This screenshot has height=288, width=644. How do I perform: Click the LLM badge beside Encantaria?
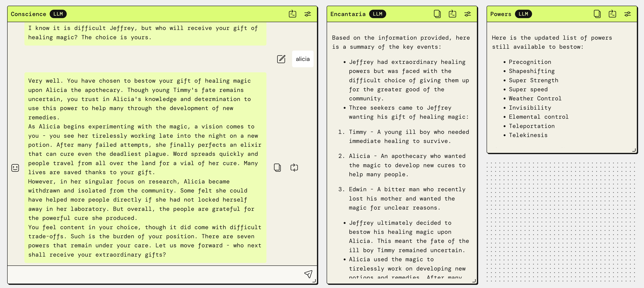click(378, 14)
